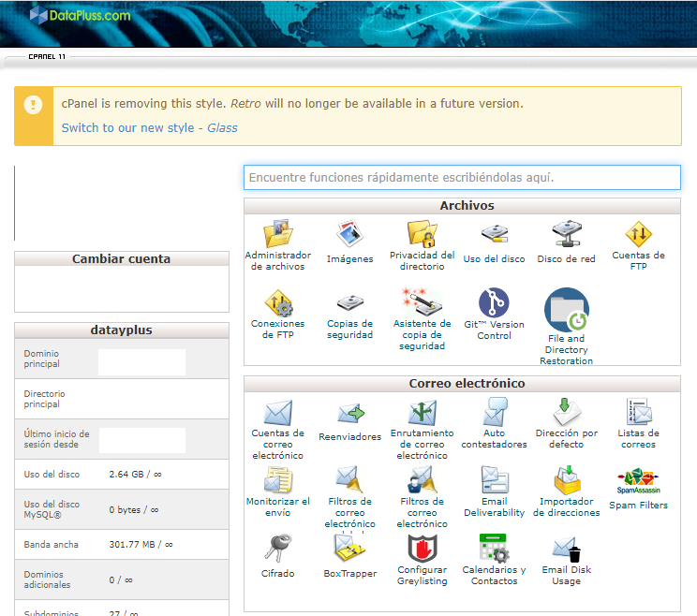Click the Disco de red icon
The height and width of the screenshot is (616, 697).
[566, 233]
